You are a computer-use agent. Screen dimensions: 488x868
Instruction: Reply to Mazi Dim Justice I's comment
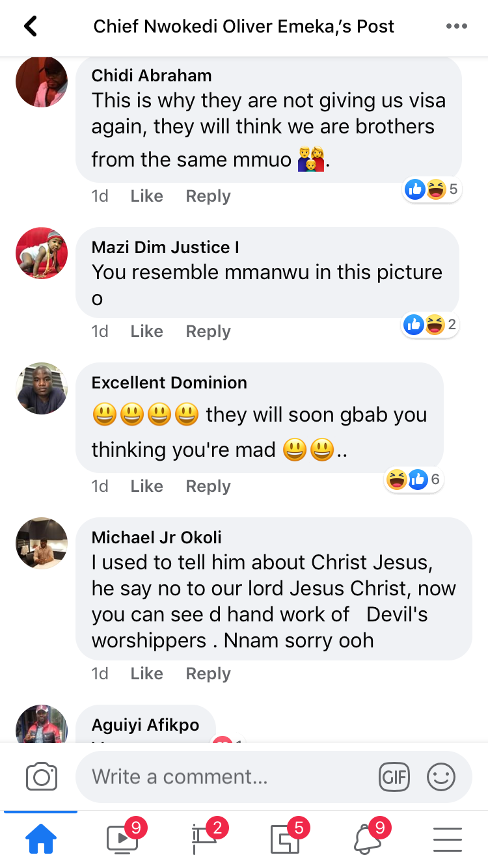208,331
